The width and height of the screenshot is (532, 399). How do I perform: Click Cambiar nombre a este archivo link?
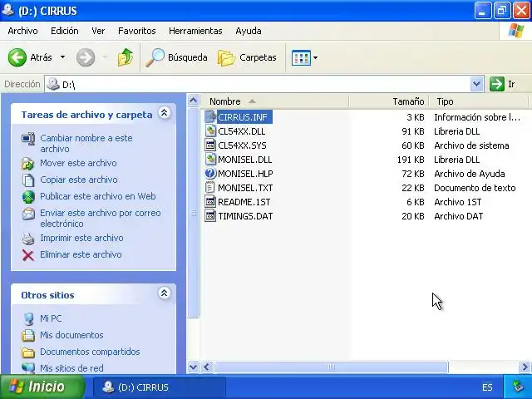86,143
